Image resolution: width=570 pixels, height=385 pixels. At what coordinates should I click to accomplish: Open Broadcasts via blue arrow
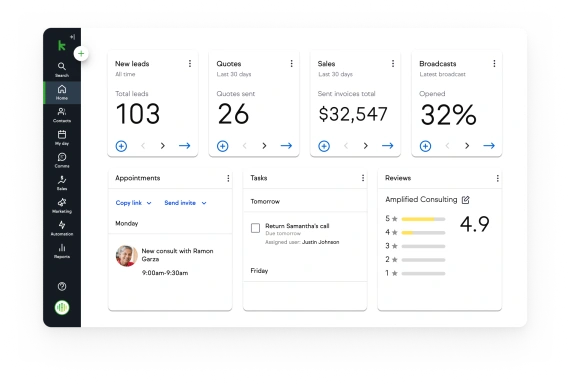tap(489, 146)
